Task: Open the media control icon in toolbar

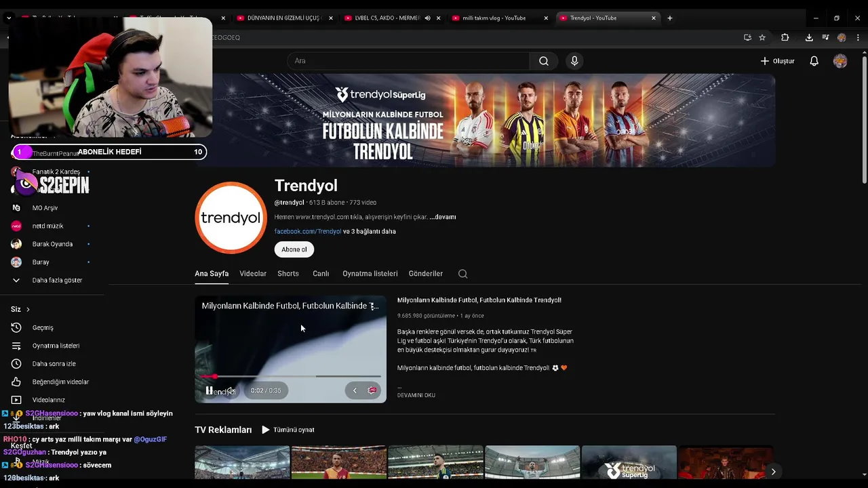Action: (825, 37)
